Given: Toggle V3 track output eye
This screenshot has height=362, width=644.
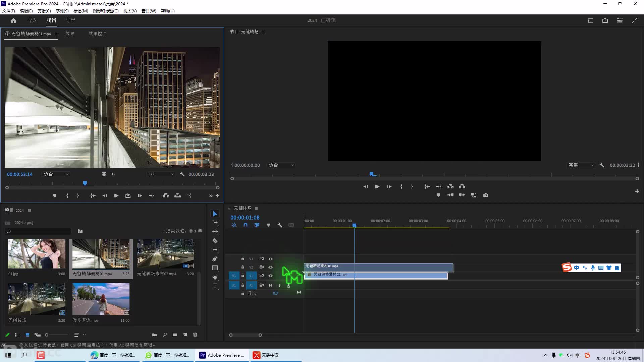Looking at the screenshot, I should (270, 259).
